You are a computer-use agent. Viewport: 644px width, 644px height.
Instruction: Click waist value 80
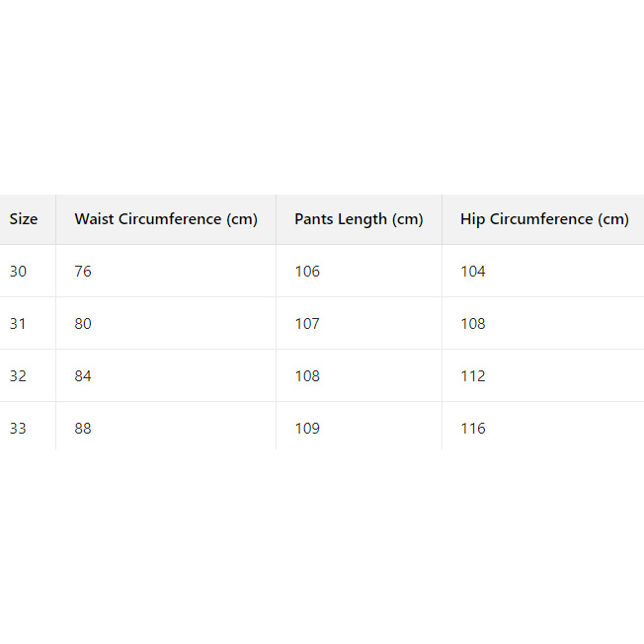83,324
